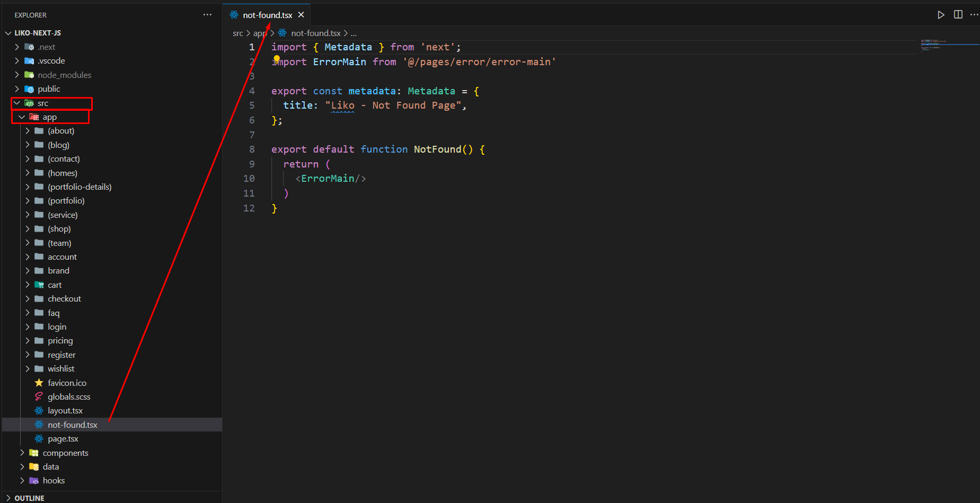The height and width of the screenshot is (503, 980).
Task: Collapse the app folder
Action: point(49,117)
